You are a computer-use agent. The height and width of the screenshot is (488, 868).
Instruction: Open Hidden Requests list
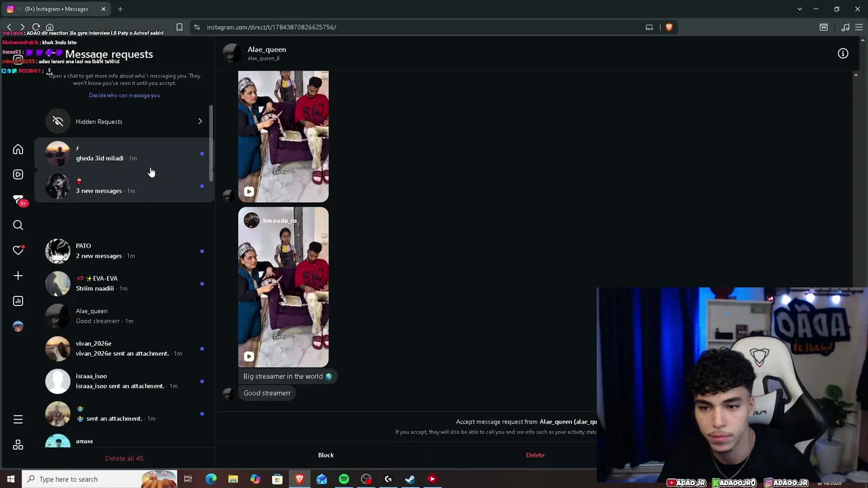point(125,121)
